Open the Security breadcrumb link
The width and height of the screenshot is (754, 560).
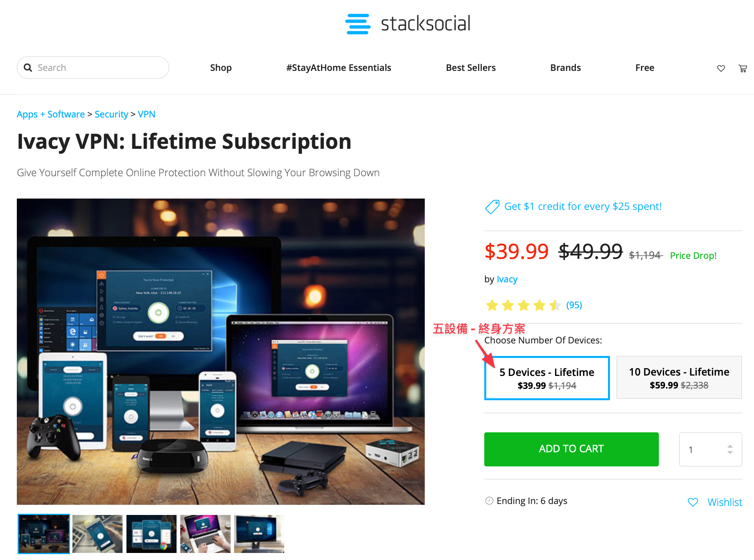(111, 114)
